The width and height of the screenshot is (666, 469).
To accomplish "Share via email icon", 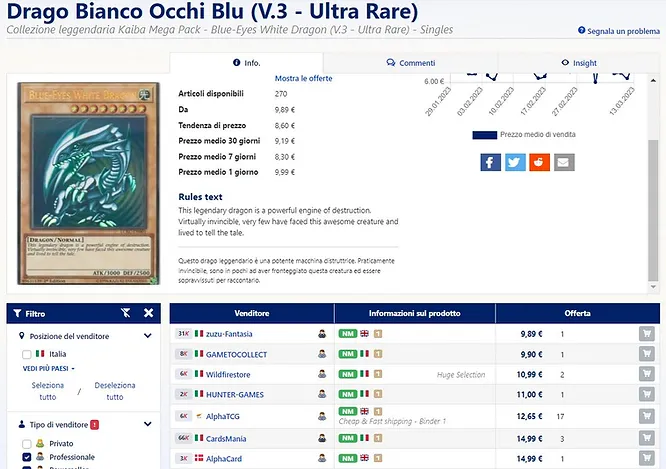I will click(564, 162).
